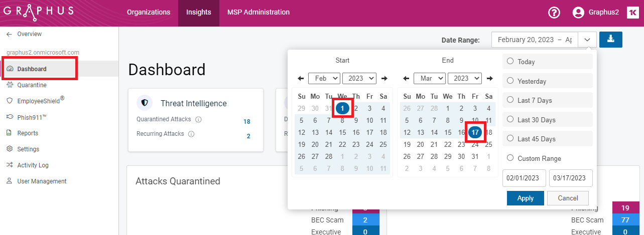The width and height of the screenshot is (644, 235).
Task: Click the Kaseya logo icon in header
Action: point(632,13)
